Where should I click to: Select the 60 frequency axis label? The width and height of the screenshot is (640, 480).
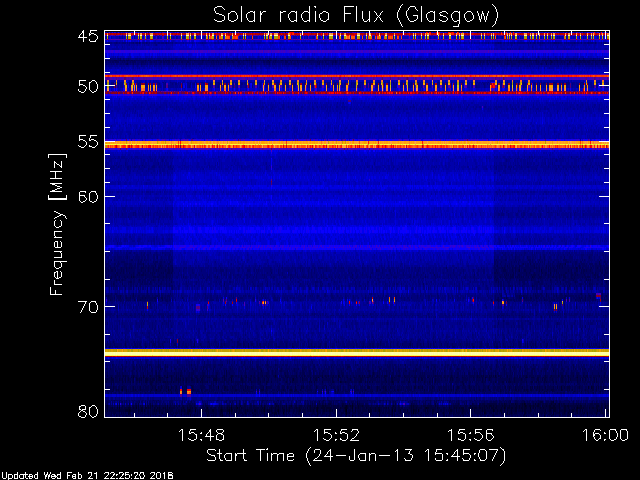[x=88, y=196]
